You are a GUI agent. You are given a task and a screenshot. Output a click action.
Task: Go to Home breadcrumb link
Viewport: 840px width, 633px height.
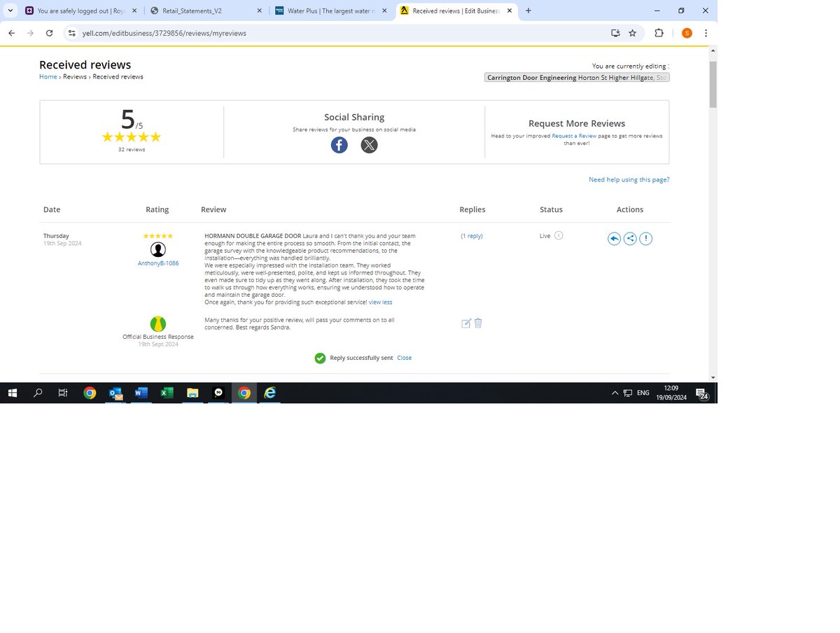[x=48, y=77]
